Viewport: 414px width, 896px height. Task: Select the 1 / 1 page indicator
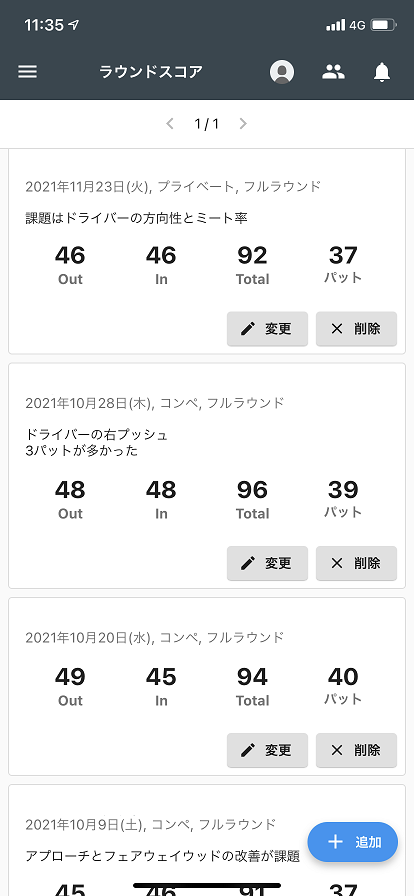click(x=206, y=123)
